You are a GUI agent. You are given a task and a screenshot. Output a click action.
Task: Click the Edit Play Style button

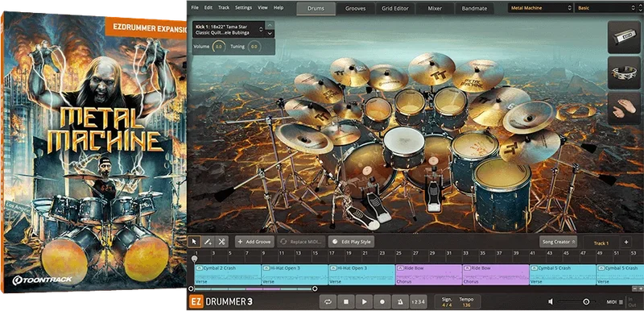click(351, 242)
